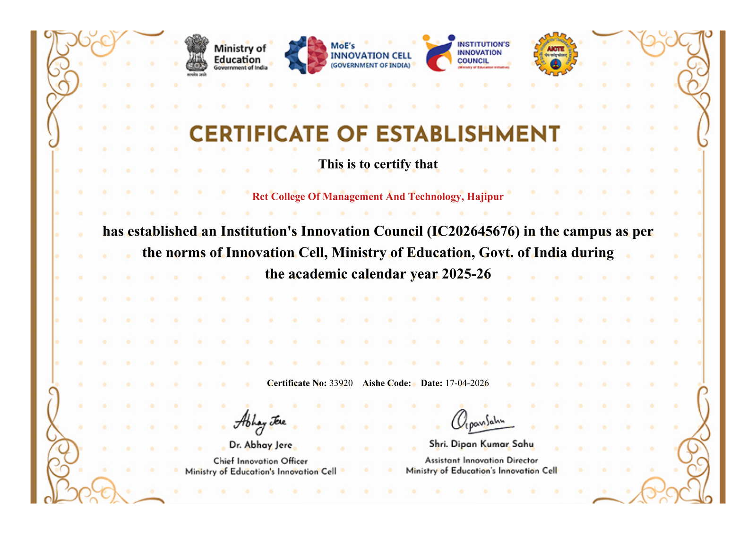756x534 pixels.
Task: Click the AICTE gear emblem
Action: [556, 54]
